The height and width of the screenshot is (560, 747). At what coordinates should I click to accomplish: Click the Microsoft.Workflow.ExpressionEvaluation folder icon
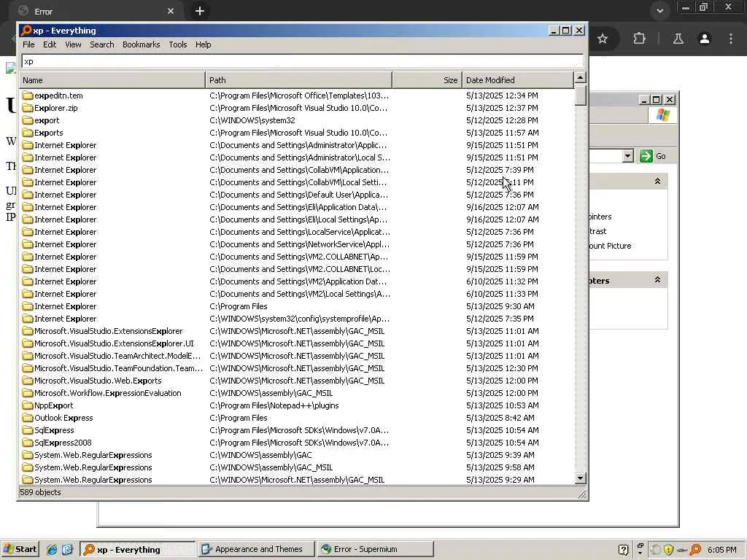(x=28, y=393)
